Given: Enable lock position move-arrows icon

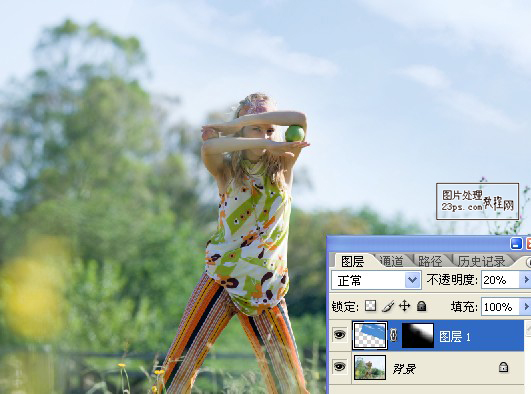Looking at the screenshot, I should [404, 306].
